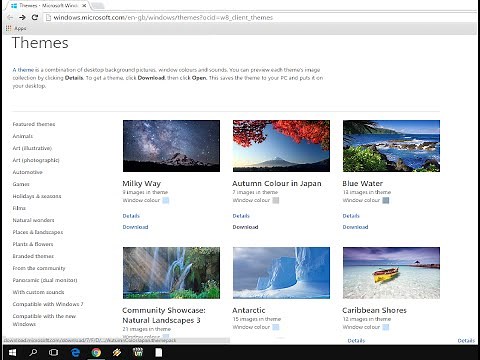The width and height of the screenshot is (480, 360).
Task: Click the browser forward arrow
Action: (22, 17)
